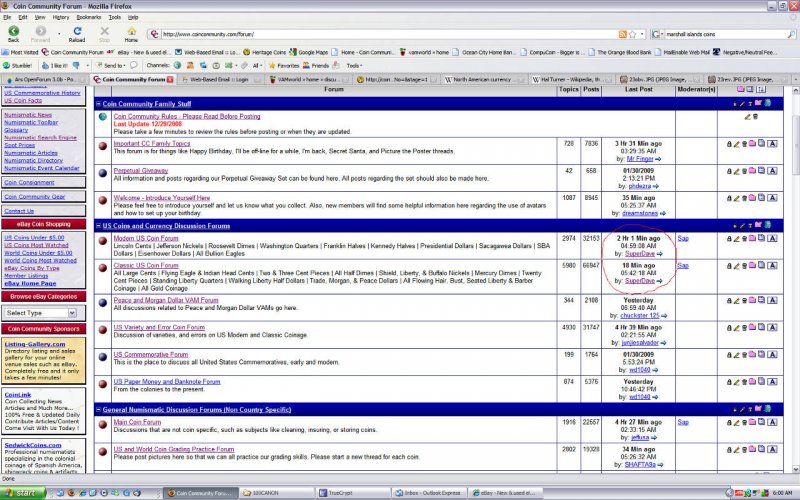Click the lock icon in the Modern US Coin Forum row
Screen dimensions: 800x500
729,239
